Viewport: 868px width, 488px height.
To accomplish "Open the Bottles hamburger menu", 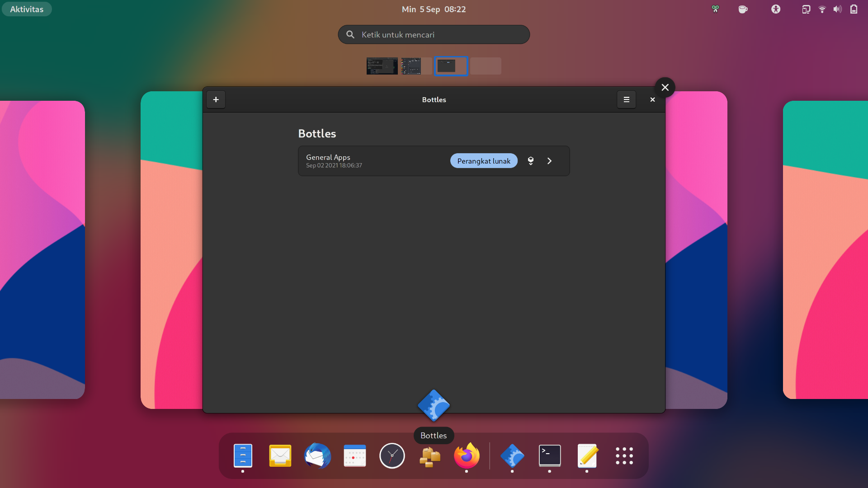I will [627, 99].
